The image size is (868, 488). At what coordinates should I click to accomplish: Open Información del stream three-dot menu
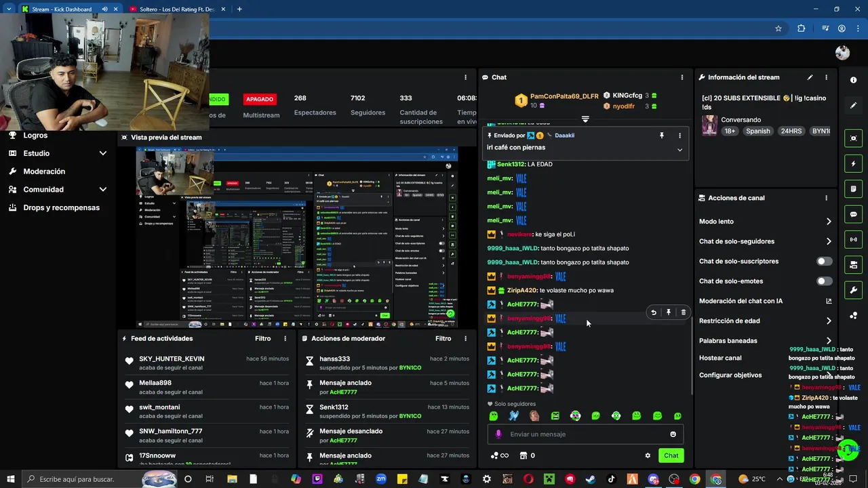pos(826,77)
